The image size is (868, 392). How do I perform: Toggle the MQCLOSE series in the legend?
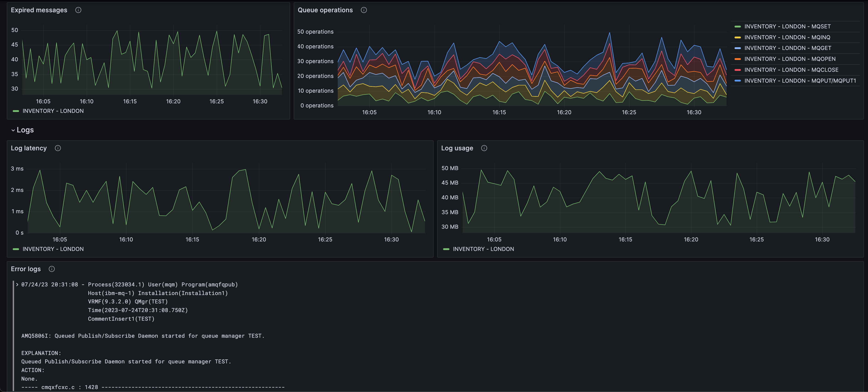(791, 70)
